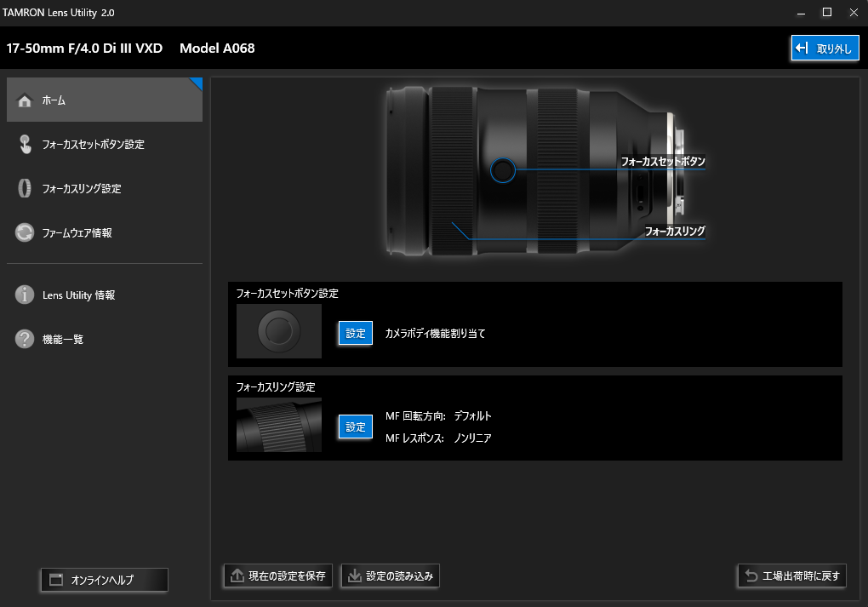Click the firmware update circular icon
Viewport: 868px width, 607px height.
pos(25,233)
